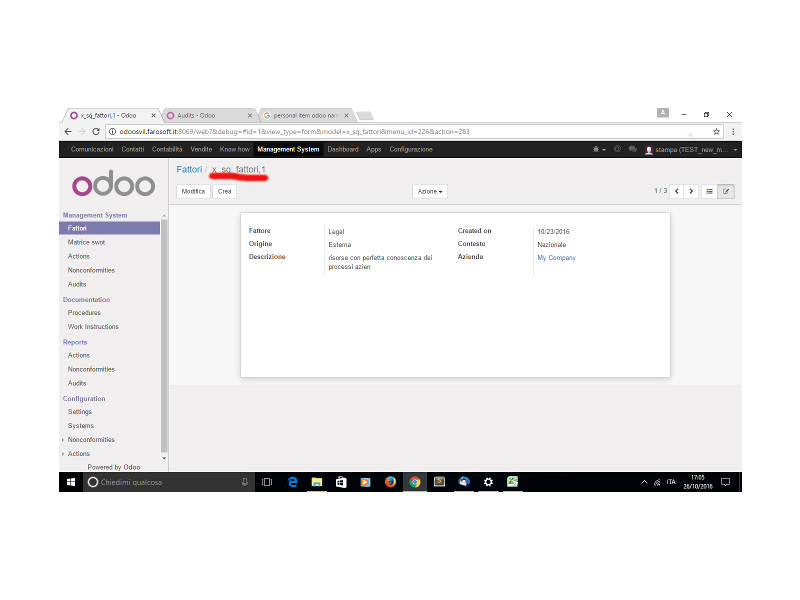The image size is (800, 600).
Task: Show hidden system tray icons
Action: (644, 482)
